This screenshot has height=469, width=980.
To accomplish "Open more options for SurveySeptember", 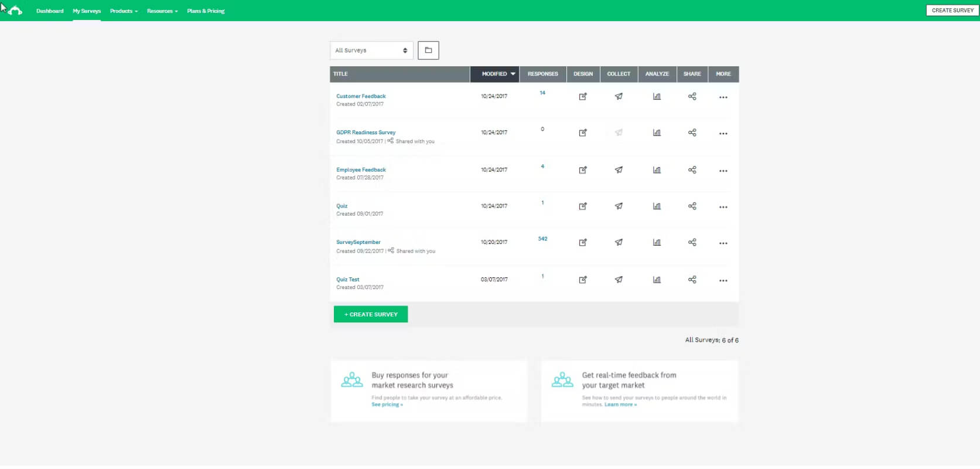I will click(x=723, y=243).
